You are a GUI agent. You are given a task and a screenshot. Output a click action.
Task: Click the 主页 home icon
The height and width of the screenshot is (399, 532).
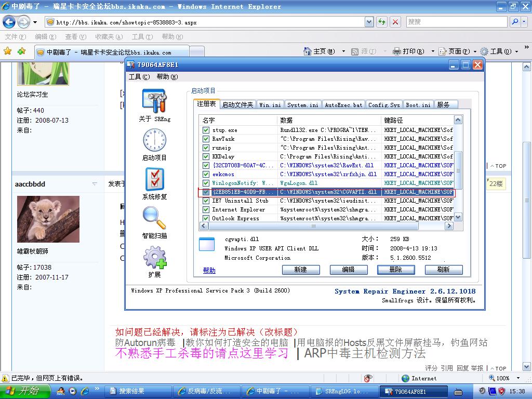[x=308, y=51]
